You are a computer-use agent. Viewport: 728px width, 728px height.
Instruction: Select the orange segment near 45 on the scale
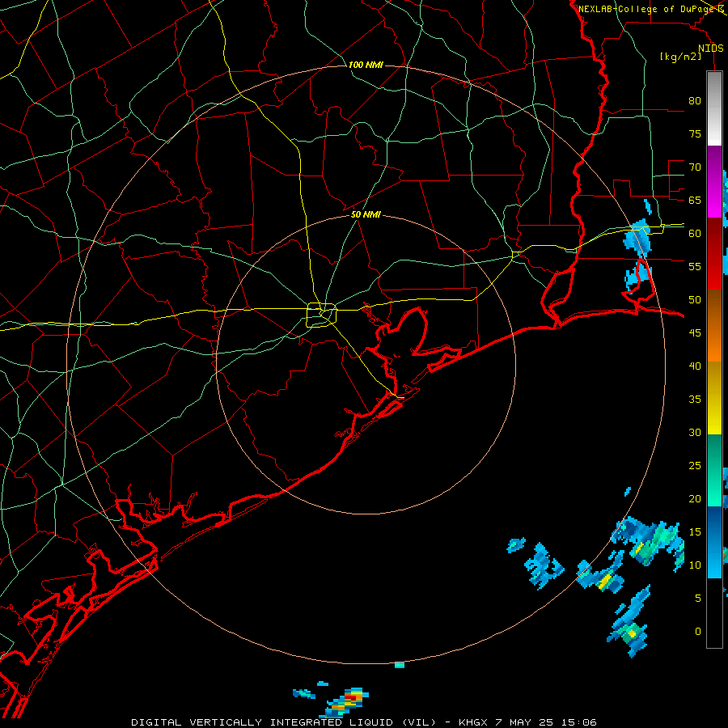coord(714,344)
